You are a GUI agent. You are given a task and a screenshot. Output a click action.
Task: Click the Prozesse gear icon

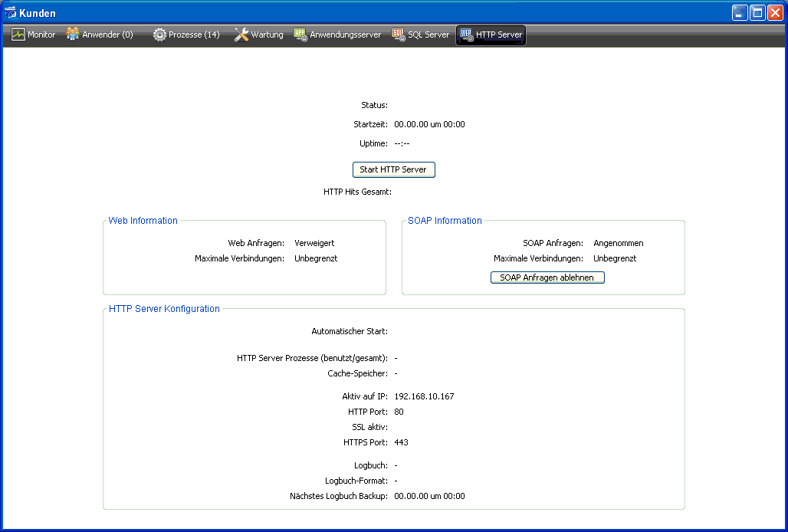click(x=159, y=34)
